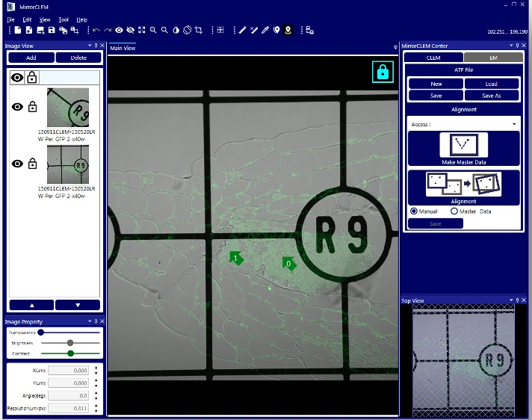
Task: Click the Undo arrow icon
Action: (96, 30)
